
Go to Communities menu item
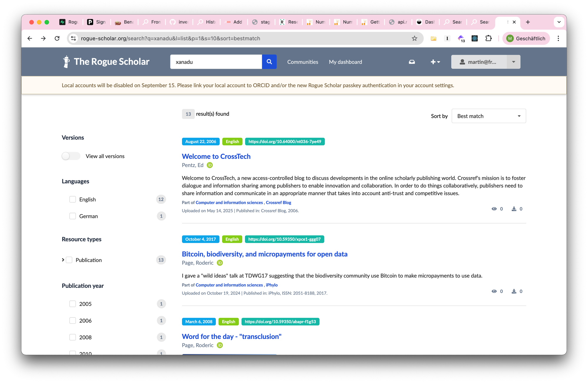click(303, 62)
